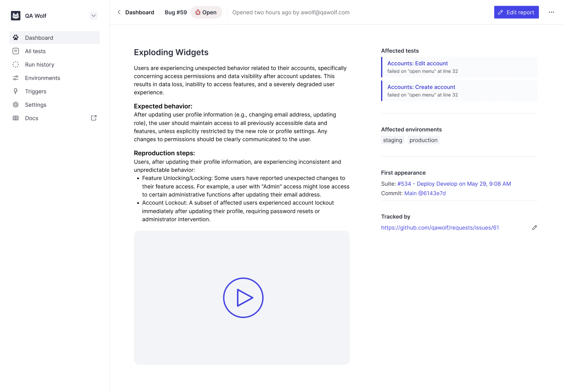564x392 pixels.
Task: Click the QA Wolf logo
Action: point(16,16)
